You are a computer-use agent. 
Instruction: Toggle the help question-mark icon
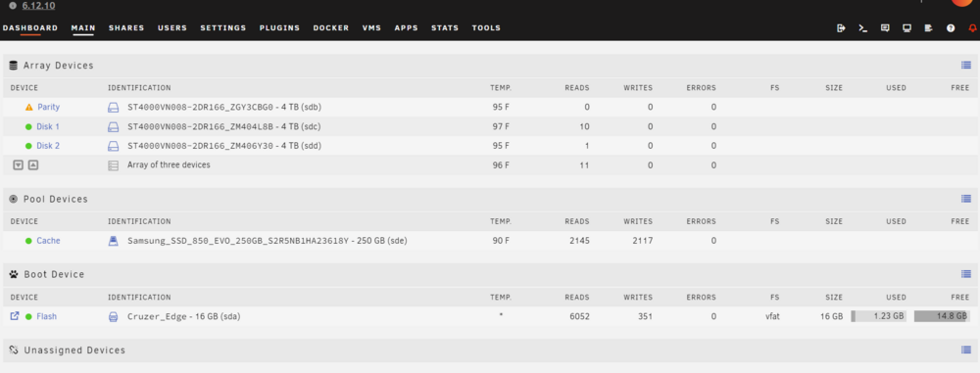[951, 28]
